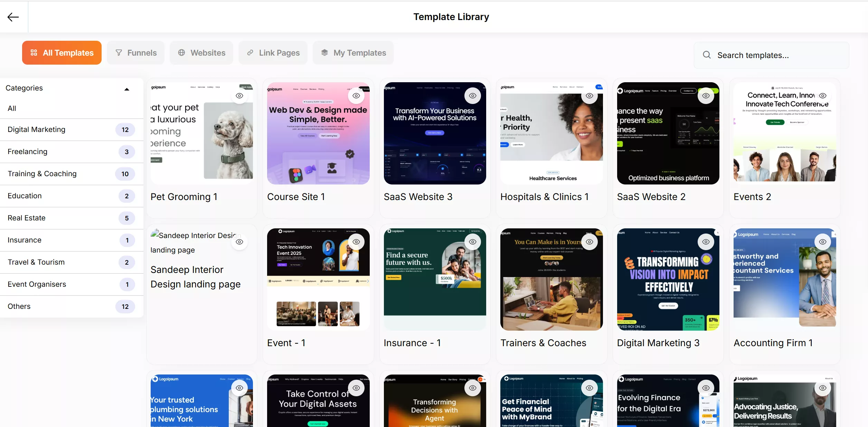Filter by Freelancing category
Viewport: 868px width, 427px height.
(x=72, y=152)
